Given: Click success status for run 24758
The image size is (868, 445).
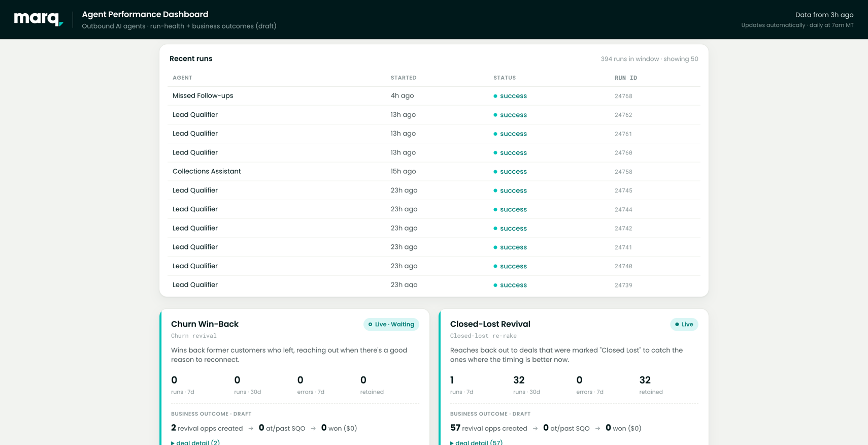Looking at the screenshot, I should 510,172.
